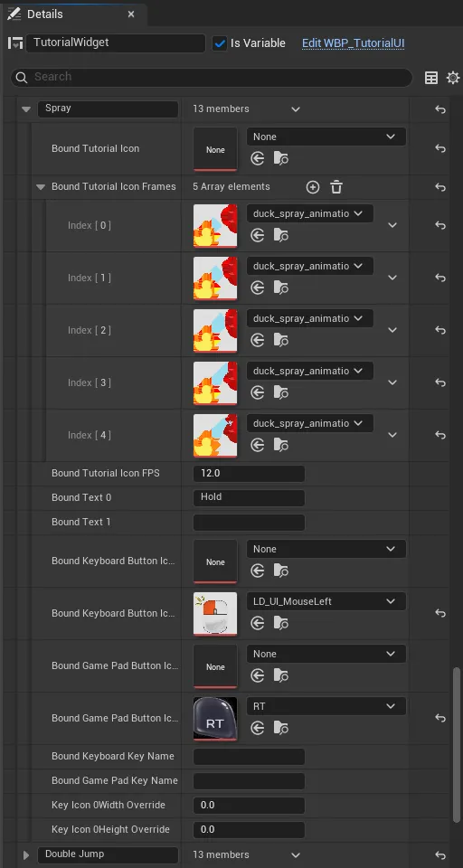This screenshot has height=868, width=463.
Task: Open Edit WBP_TutorialUI link
Action: tap(353, 43)
